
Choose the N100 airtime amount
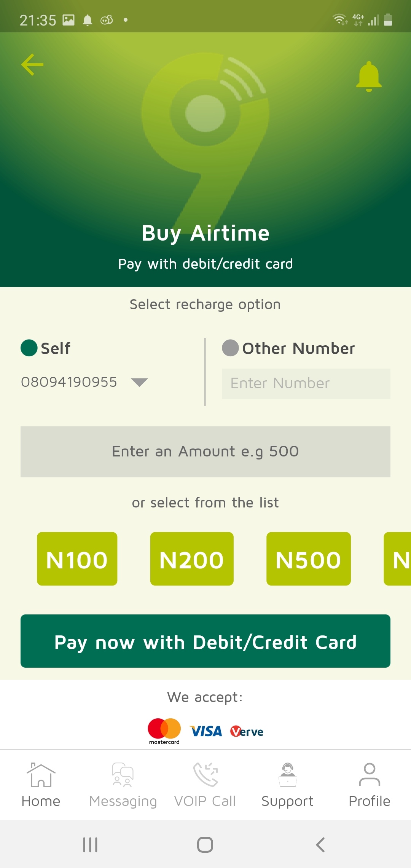click(x=77, y=559)
